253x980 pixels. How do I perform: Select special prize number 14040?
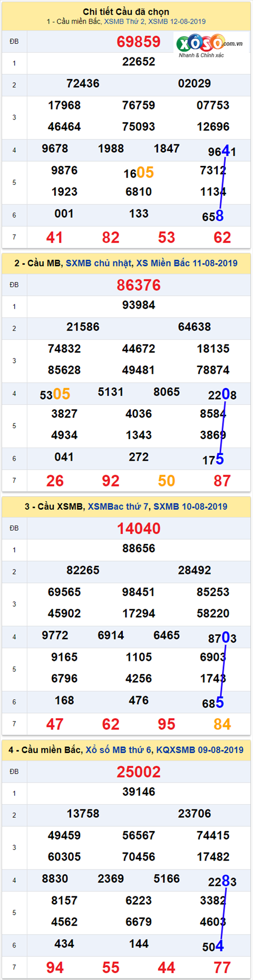point(139,529)
